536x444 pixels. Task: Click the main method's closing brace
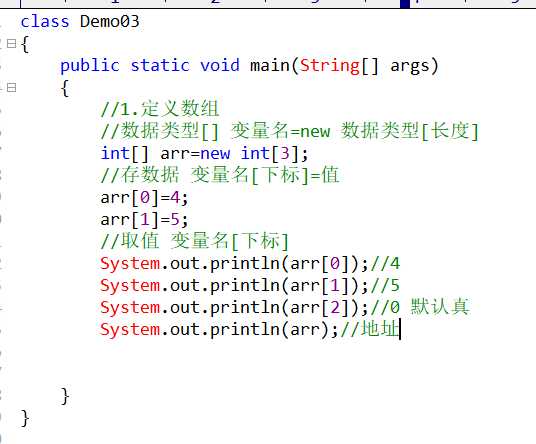[65, 396]
